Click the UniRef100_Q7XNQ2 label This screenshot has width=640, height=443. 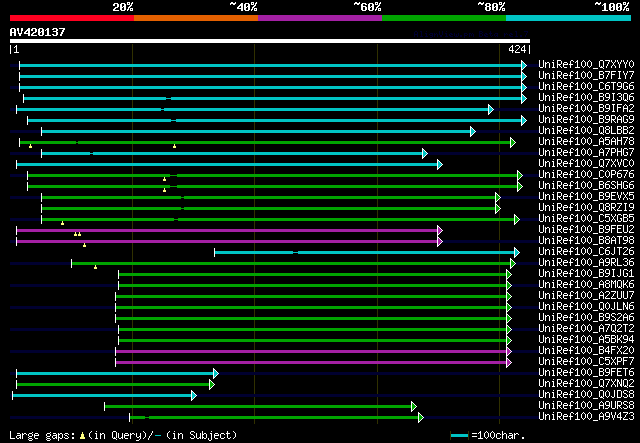pyautogui.click(x=586, y=384)
